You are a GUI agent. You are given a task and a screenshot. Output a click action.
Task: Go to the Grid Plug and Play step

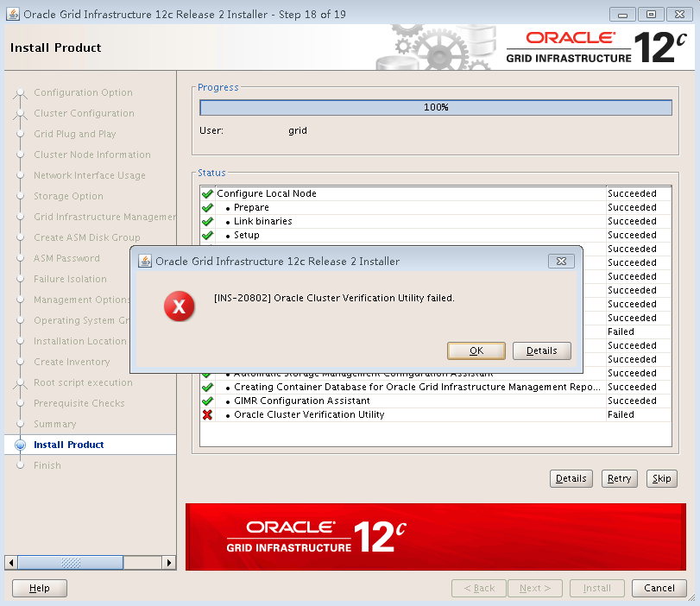pos(74,134)
